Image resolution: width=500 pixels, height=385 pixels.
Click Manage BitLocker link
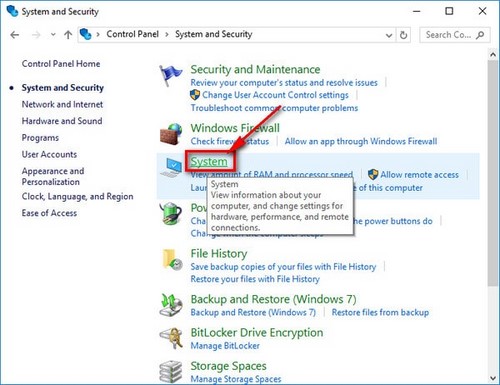tap(225, 346)
